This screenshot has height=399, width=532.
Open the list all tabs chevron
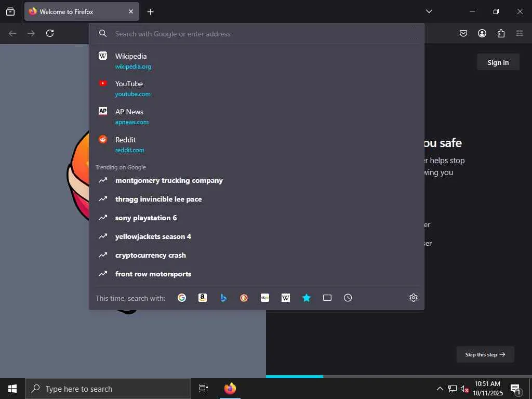point(429,11)
